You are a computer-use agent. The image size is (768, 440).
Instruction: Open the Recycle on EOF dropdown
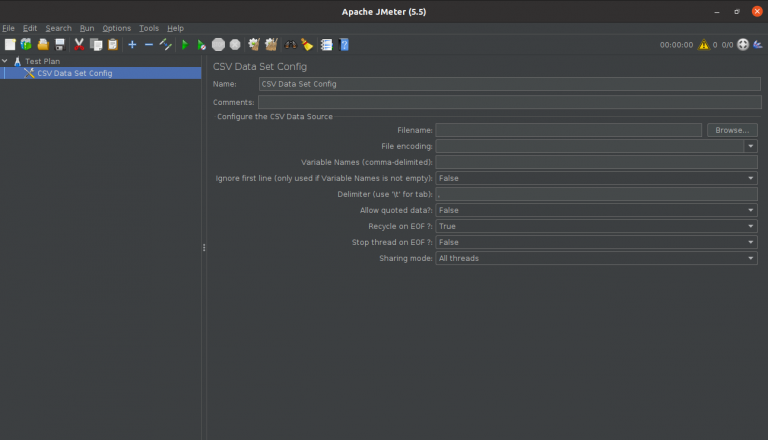[596, 226]
